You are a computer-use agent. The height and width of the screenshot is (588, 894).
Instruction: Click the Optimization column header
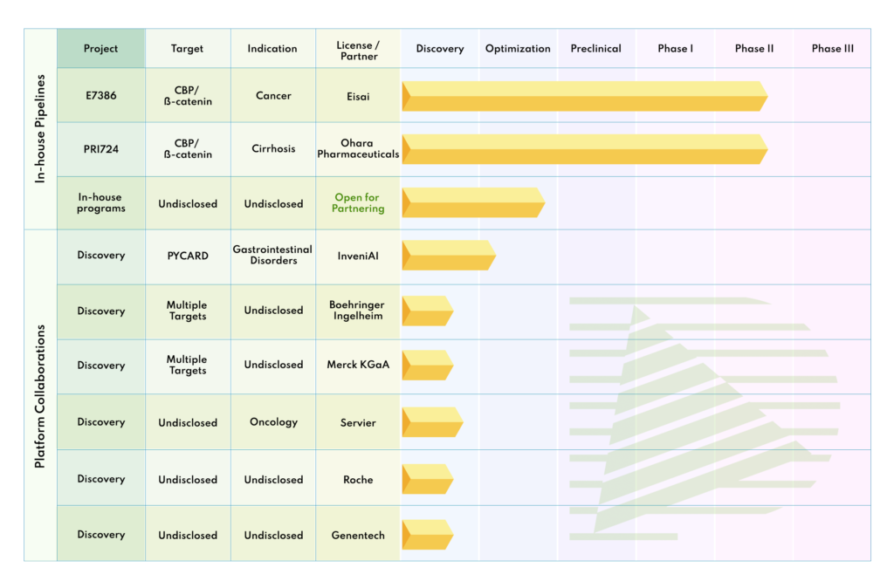click(x=518, y=49)
